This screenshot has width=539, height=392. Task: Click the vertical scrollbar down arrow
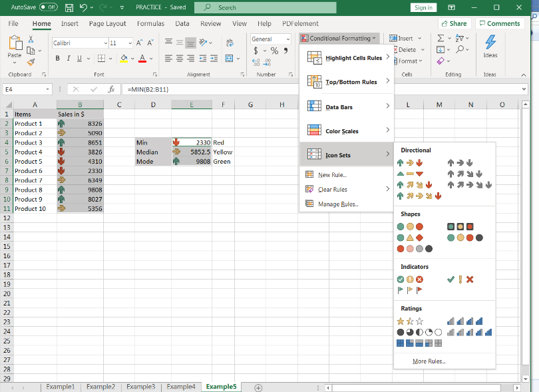pyautogui.click(x=526, y=379)
